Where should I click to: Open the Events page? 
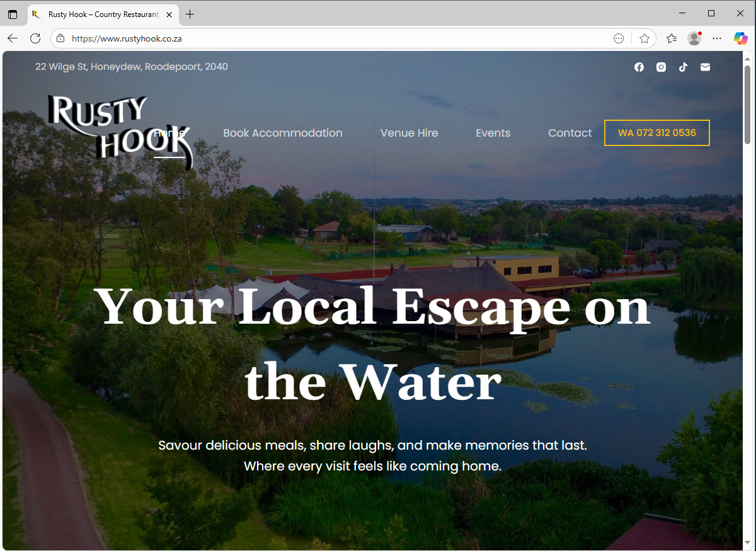[x=493, y=133]
